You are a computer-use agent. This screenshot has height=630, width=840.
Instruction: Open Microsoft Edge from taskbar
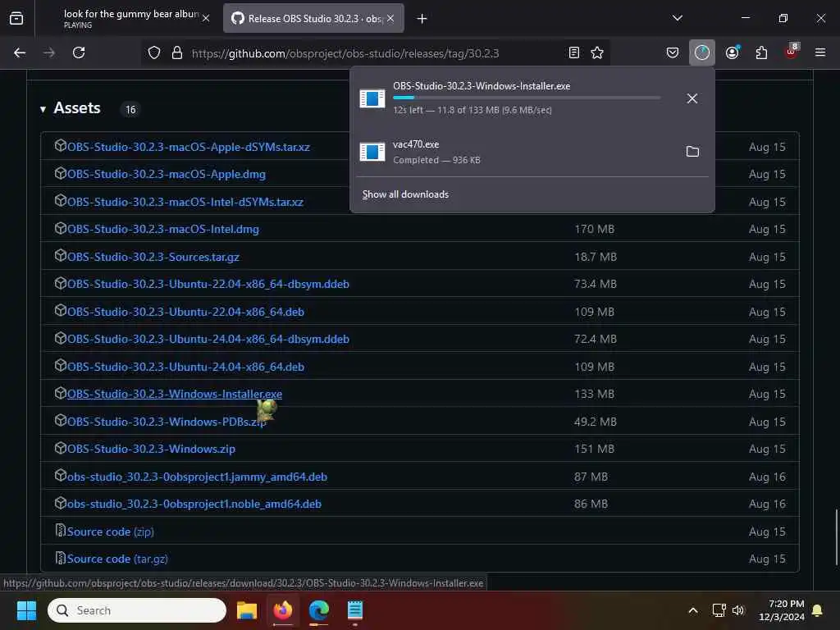pos(319,610)
